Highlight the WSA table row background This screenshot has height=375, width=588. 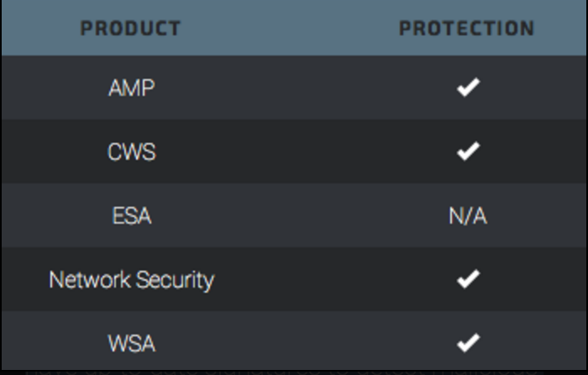click(x=294, y=344)
